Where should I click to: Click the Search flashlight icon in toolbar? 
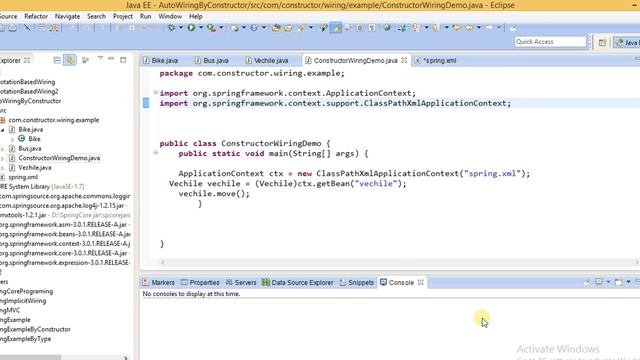click(x=301, y=28)
